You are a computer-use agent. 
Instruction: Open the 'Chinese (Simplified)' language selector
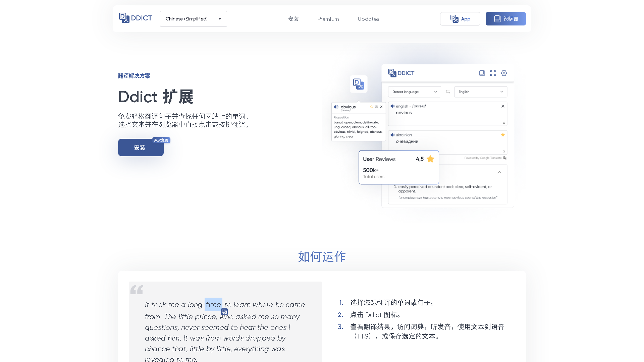193,19
